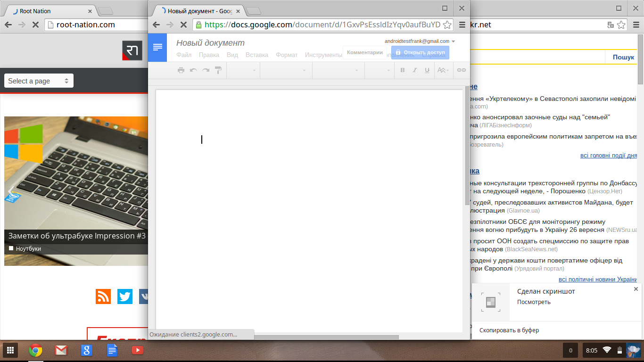Focus the docs.google.com address bar

pyautogui.click(x=322, y=25)
